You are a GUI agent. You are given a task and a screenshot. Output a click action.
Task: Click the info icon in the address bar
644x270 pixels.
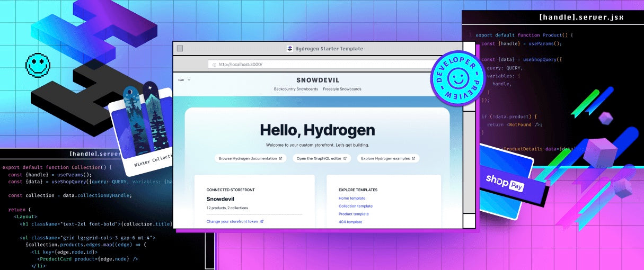pos(214,65)
